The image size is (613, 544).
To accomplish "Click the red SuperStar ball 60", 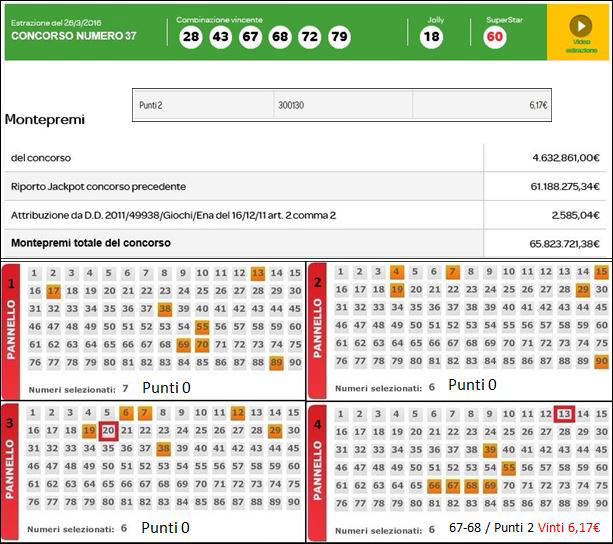I will (494, 37).
